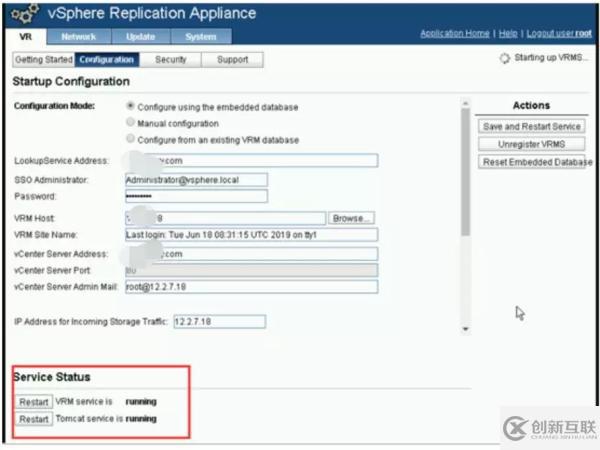This screenshot has width=600, height=450.
Task: Select the Configuration sub-tab
Action: pos(107,60)
